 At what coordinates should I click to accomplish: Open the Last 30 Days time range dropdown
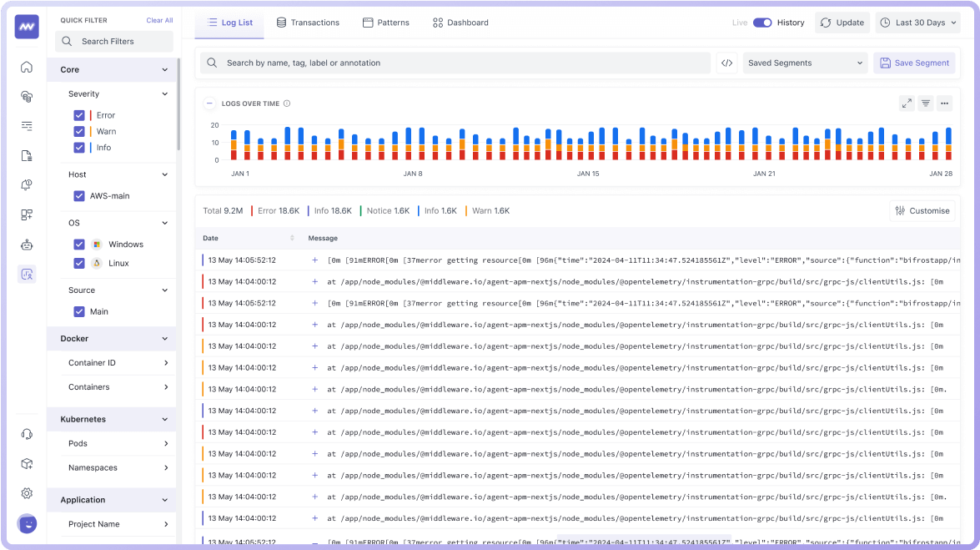click(x=917, y=23)
